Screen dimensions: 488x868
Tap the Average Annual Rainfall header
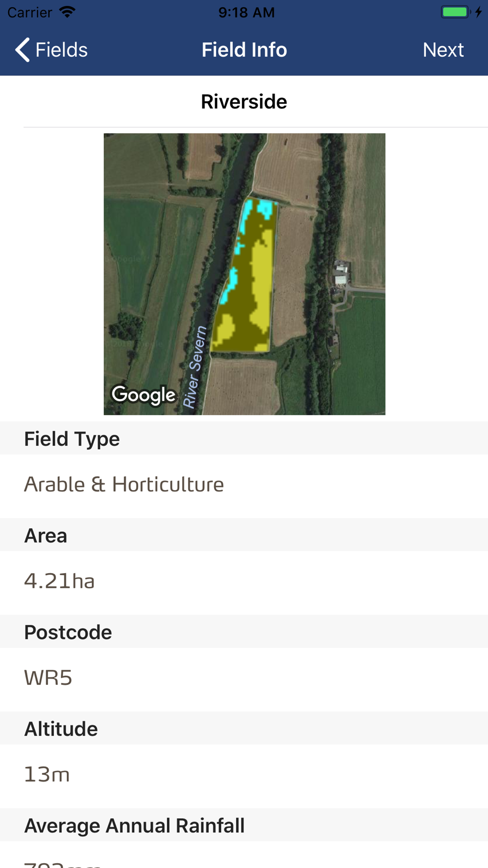pos(244,825)
